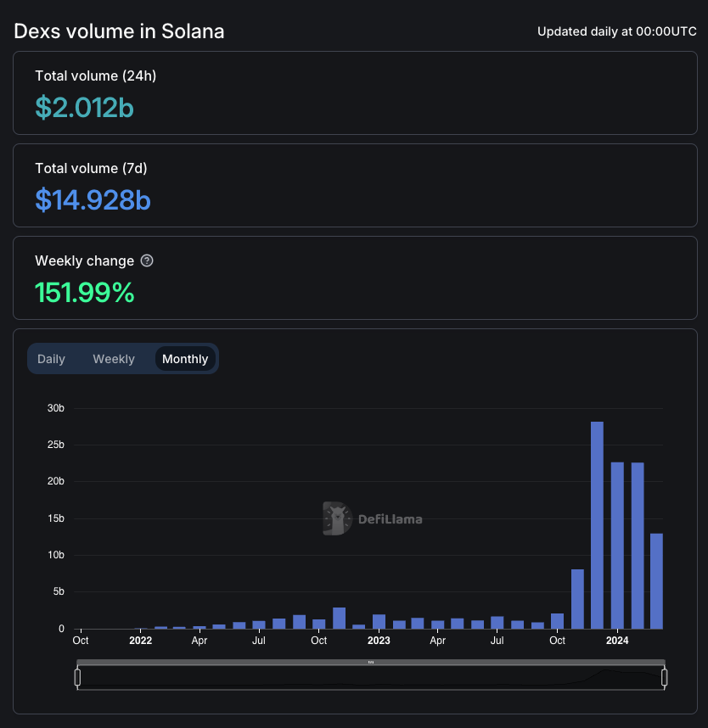The width and height of the screenshot is (708, 728).
Task: Click the Weekly change help icon
Action: [x=147, y=261]
